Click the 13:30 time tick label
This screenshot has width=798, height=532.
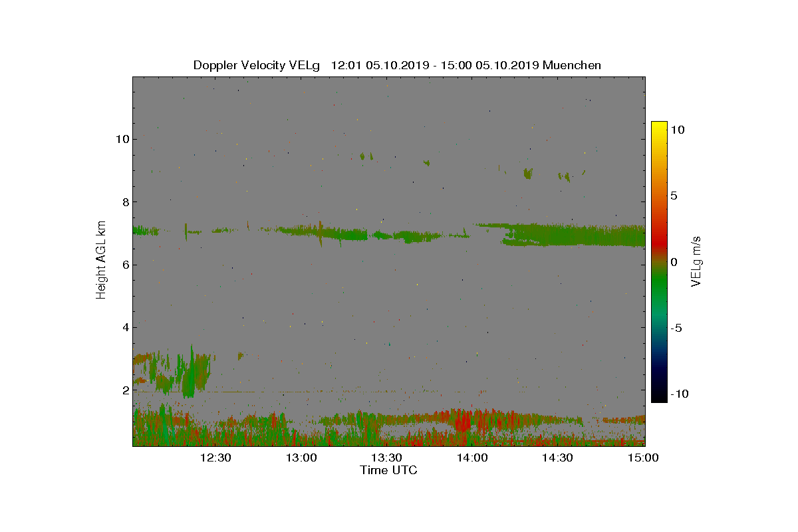click(386, 458)
